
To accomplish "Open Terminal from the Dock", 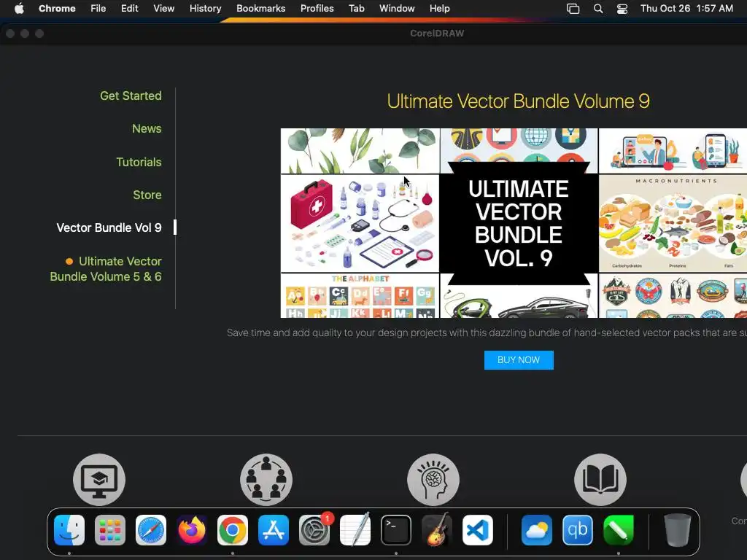I will pos(396,530).
